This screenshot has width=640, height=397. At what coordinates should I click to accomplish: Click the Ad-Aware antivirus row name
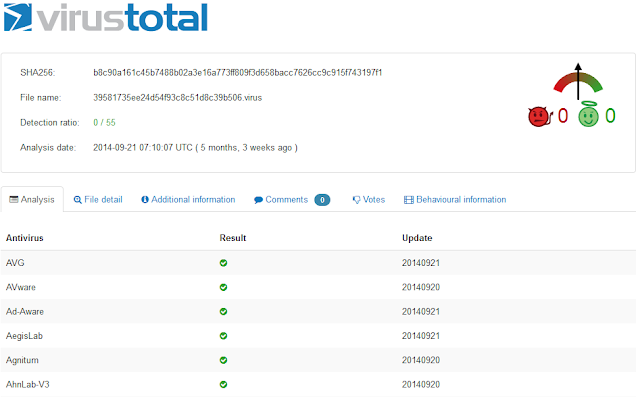click(25, 311)
